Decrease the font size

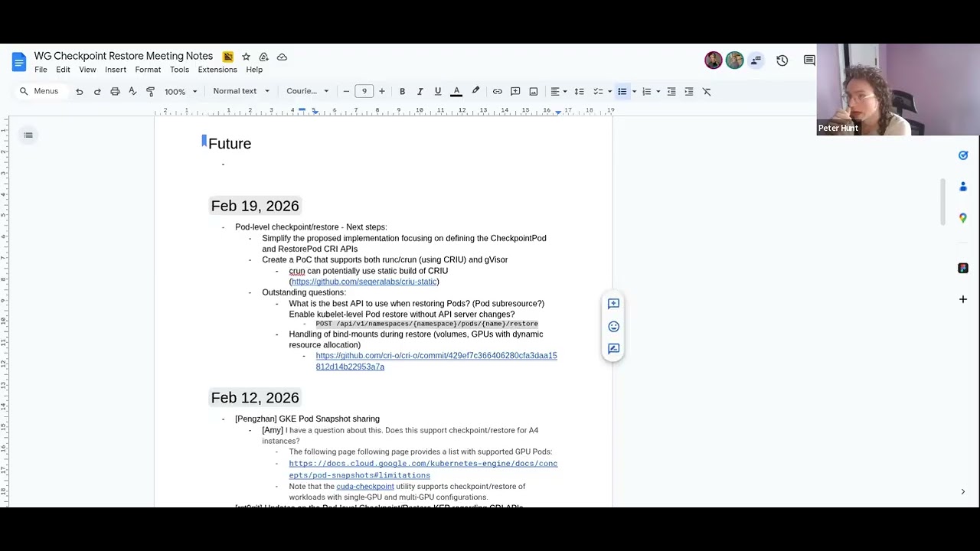click(346, 91)
